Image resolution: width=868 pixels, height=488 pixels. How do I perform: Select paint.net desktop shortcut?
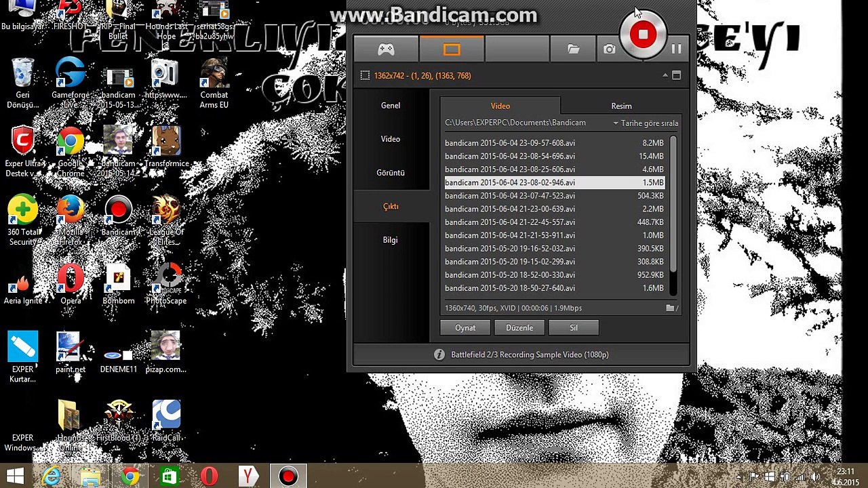tap(71, 353)
